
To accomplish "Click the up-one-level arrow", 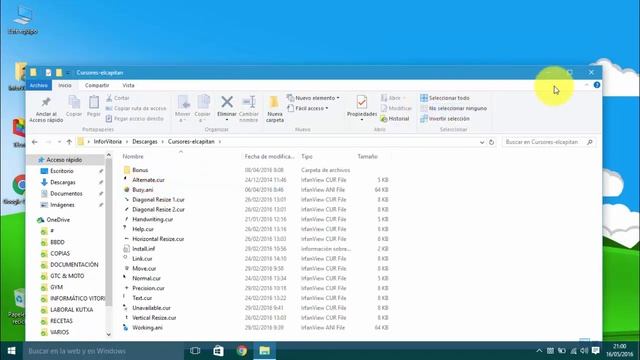I will [69, 142].
